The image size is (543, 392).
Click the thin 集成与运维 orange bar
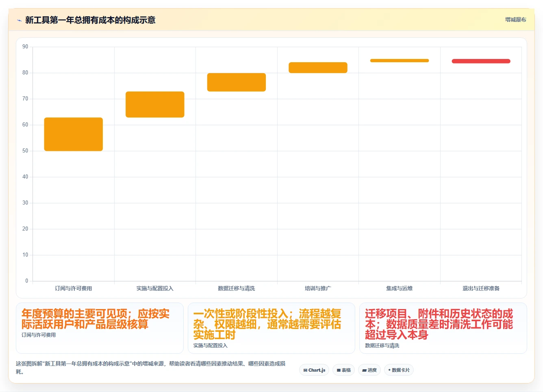click(400, 61)
